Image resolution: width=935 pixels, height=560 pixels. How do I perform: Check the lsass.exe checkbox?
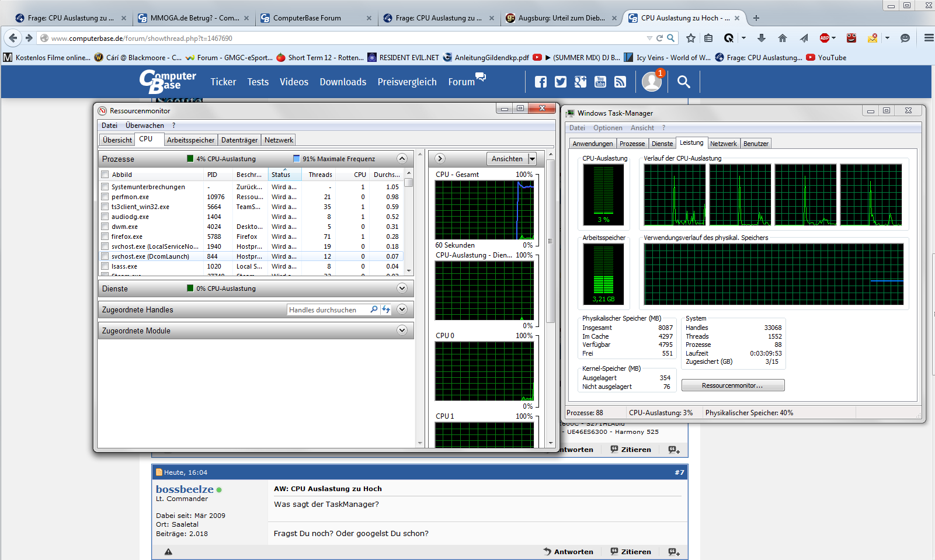105,266
